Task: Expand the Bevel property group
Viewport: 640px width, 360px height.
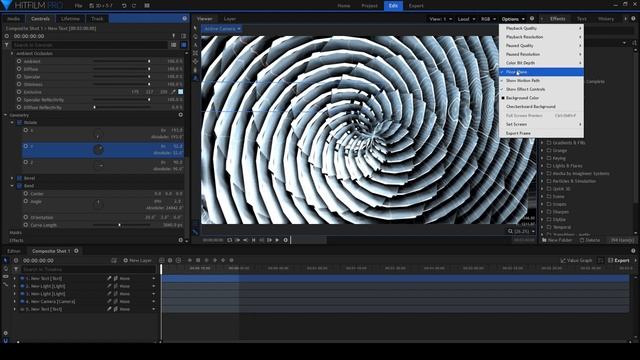Action: click(x=12, y=178)
